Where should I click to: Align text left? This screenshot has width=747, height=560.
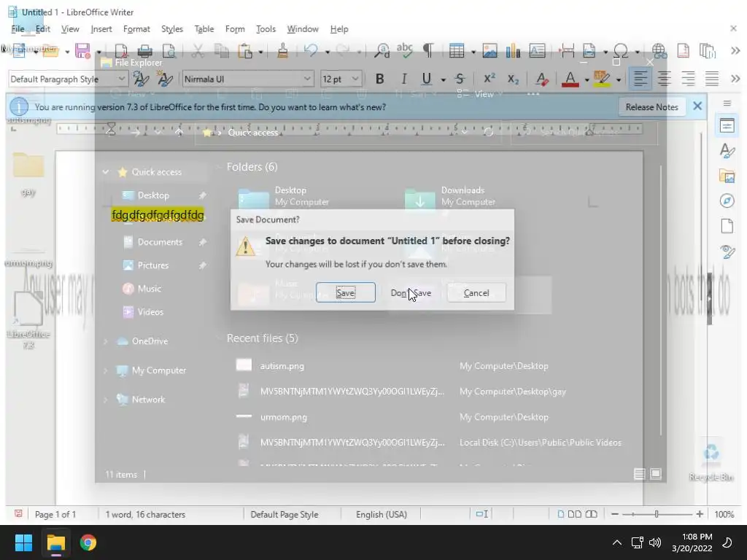[x=640, y=79]
